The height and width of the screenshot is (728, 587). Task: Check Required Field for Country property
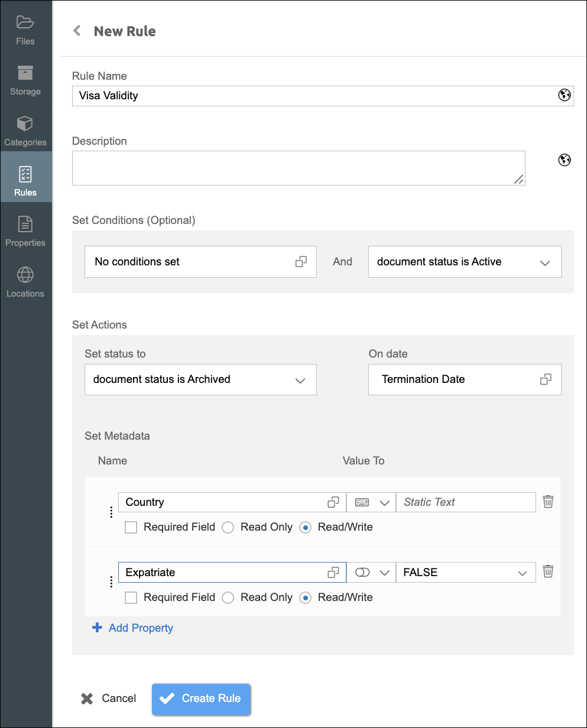click(131, 527)
